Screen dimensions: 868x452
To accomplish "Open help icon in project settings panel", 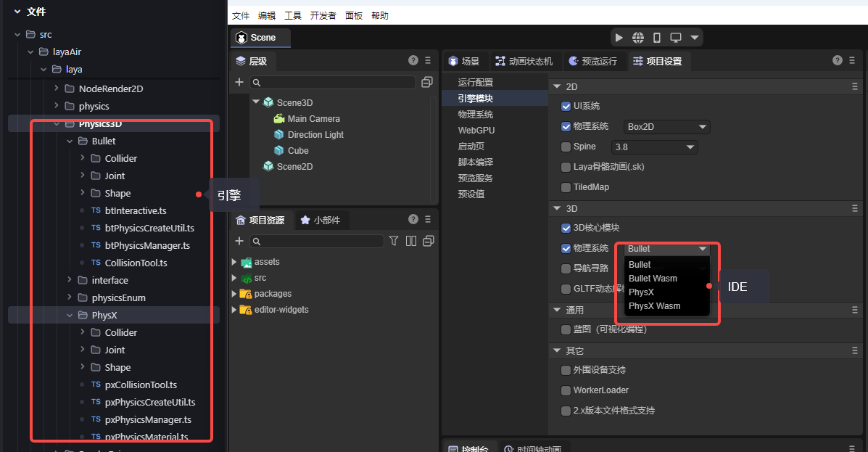I will pyautogui.click(x=838, y=60).
